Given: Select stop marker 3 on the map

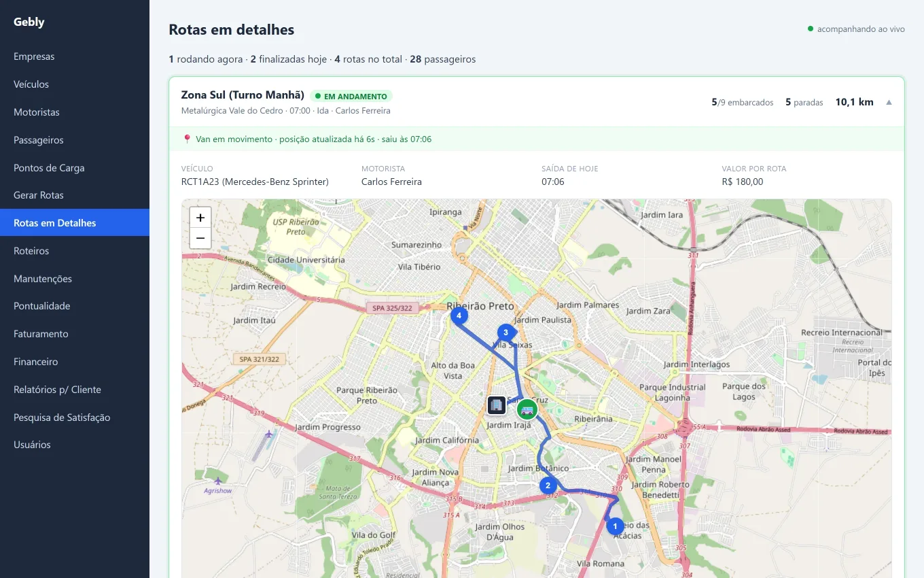Looking at the screenshot, I should 505,332.
